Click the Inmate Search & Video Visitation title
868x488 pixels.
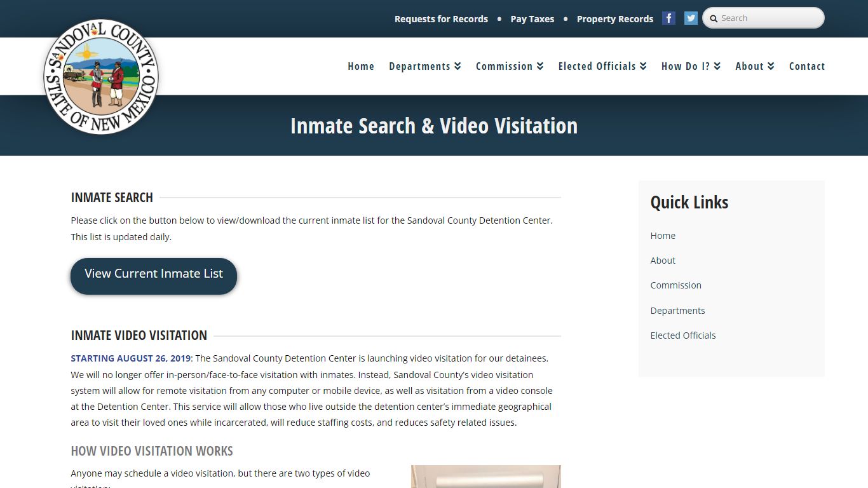click(434, 126)
